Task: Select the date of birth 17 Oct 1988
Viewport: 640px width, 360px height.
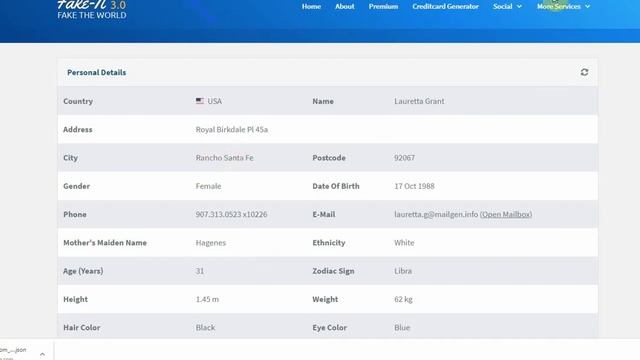Action: tap(414, 186)
